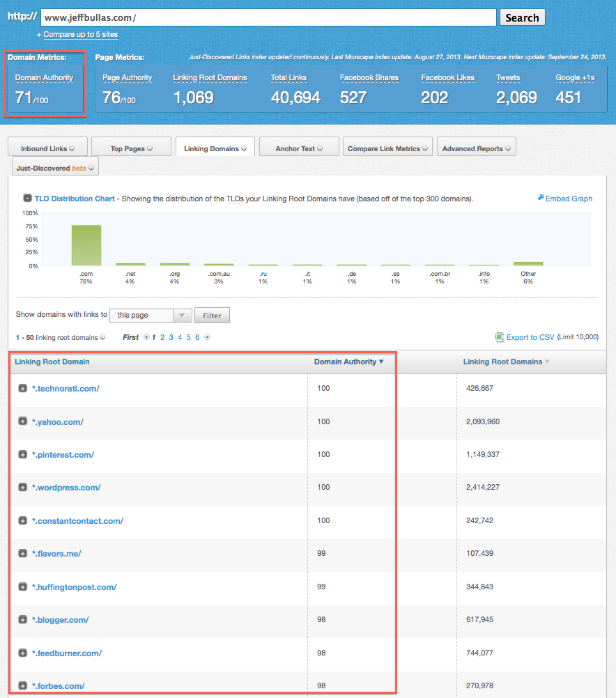Click info icon beside linking root domains count
The width and height of the screenshot is (616, 698).
click(x=102, y=337)
